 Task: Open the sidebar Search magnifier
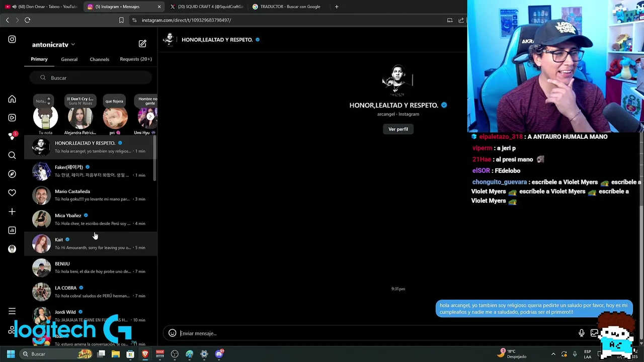12,155
